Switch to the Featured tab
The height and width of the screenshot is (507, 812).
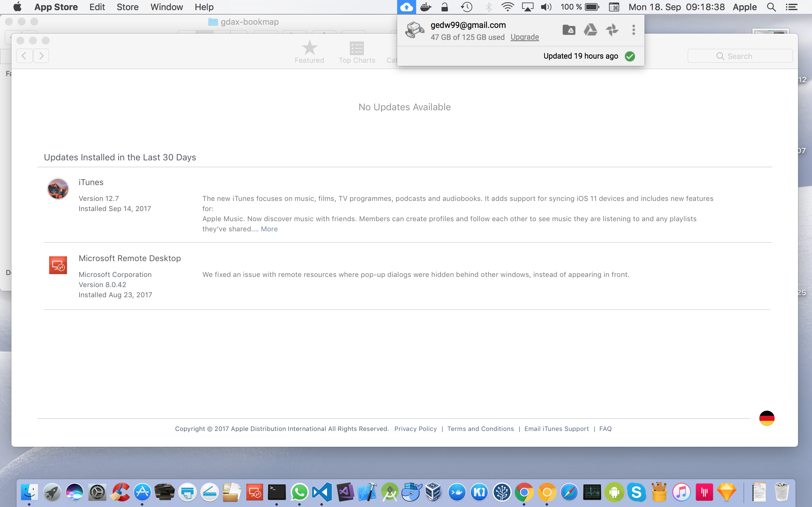click(309, 52)
